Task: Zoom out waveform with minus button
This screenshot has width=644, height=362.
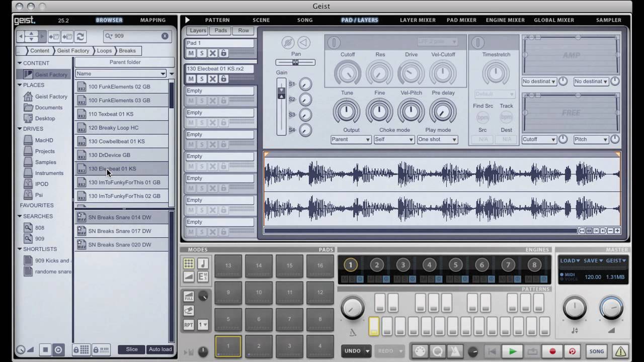Action: [610, 231]
